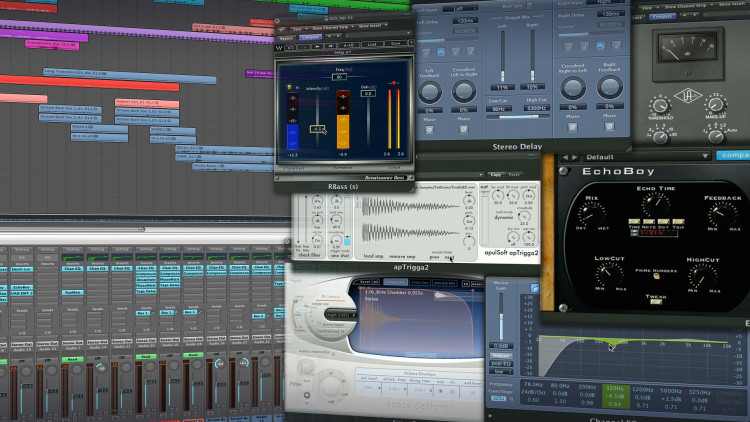Select Dot mode button in EchoBoy
This screenshot has height=422, width=750.
pyautogui.click(x=663, y=222)
